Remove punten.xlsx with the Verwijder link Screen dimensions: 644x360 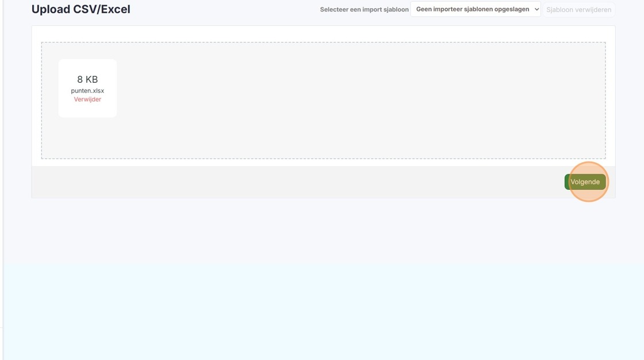(87, 99)
